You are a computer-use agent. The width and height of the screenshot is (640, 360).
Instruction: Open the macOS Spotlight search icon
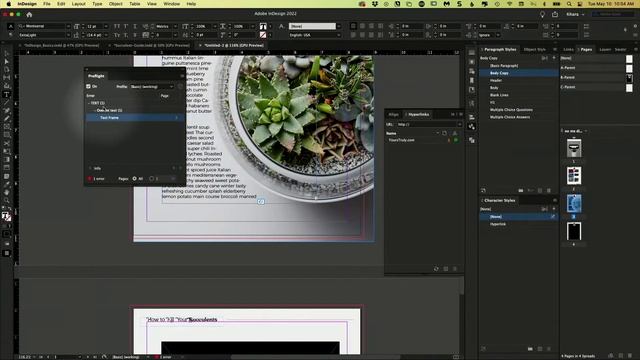(569, 4)
